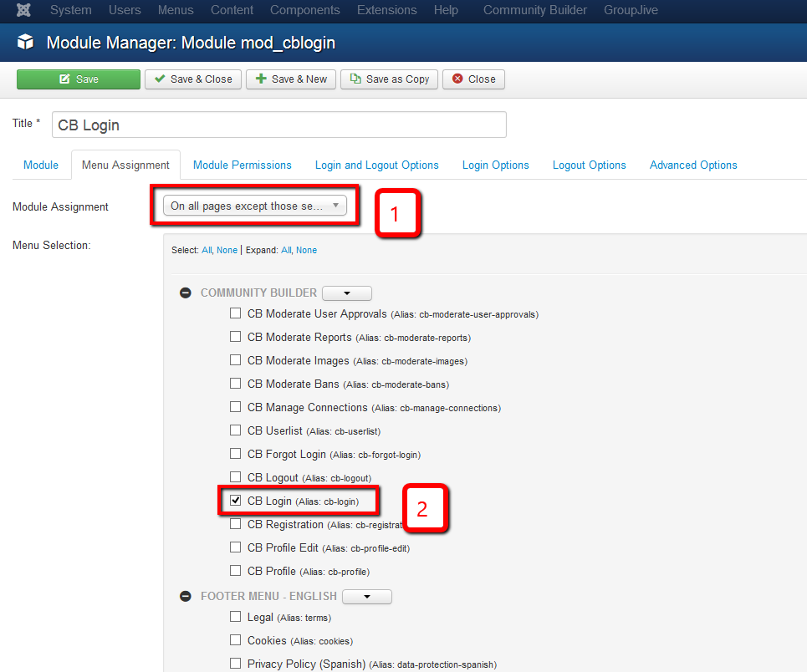Check CB Moderate Images checkbox
Viewport: 807px width, 672px height.
click(235, 360)
